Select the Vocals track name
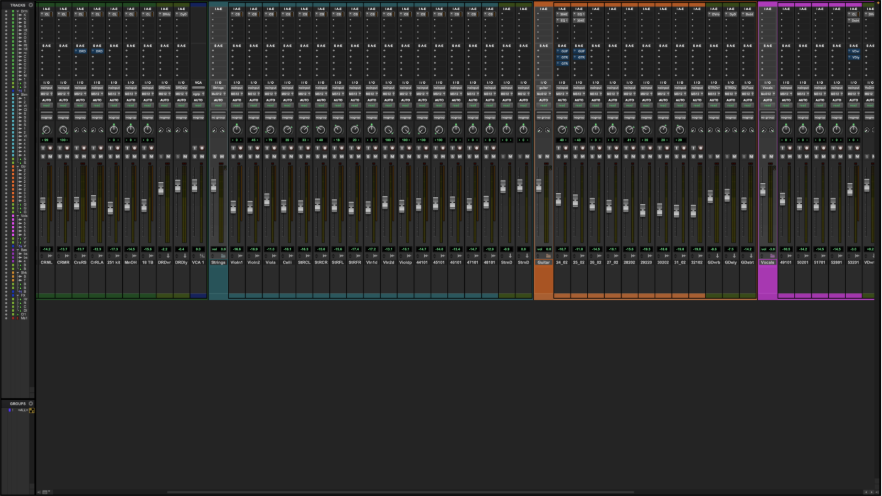This screenshot has height=496, width=882. 767,262
